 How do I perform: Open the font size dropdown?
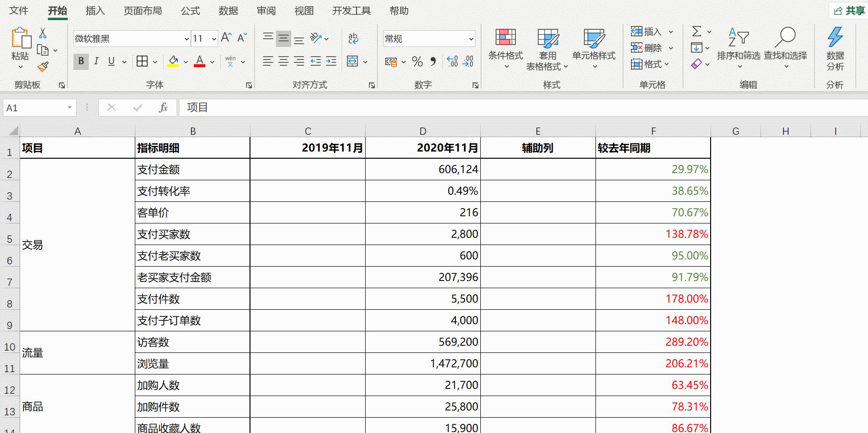(213, 38)
